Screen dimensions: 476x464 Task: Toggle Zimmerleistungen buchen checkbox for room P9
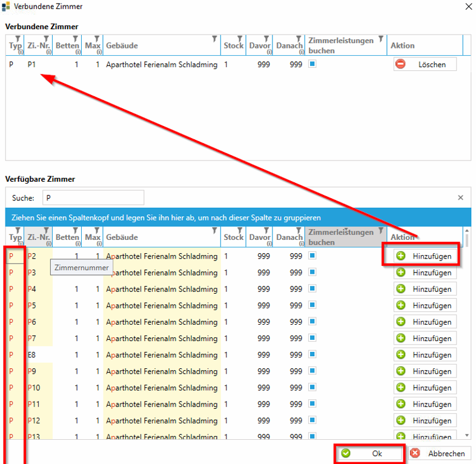(312, 371)
